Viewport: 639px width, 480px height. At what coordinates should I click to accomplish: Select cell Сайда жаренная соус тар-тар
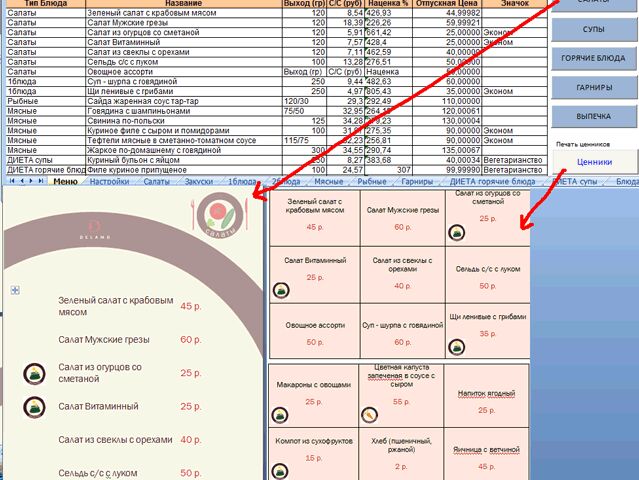click(184, 101)
